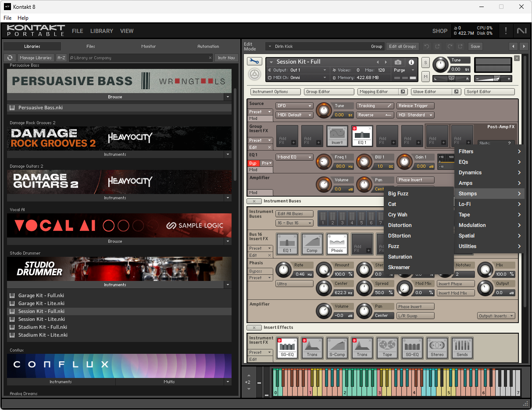The height and width of the screenshot is (410, 532).
Task: Toggle the Reverse source option
Action: click(x=375, y=115)
